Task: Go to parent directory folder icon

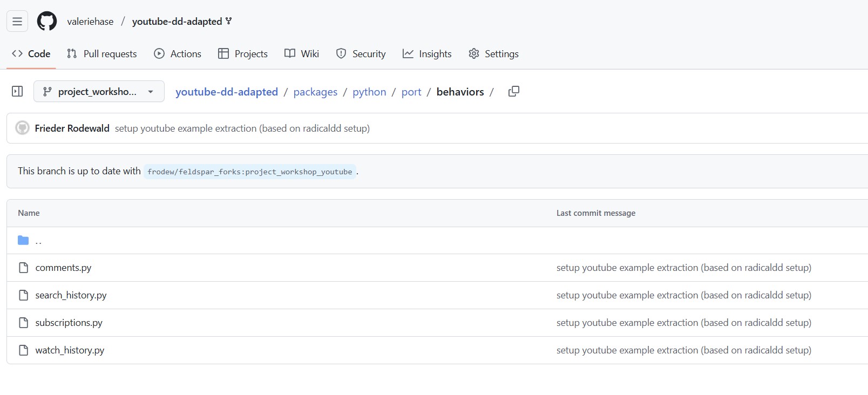Action: click(23, 240)
